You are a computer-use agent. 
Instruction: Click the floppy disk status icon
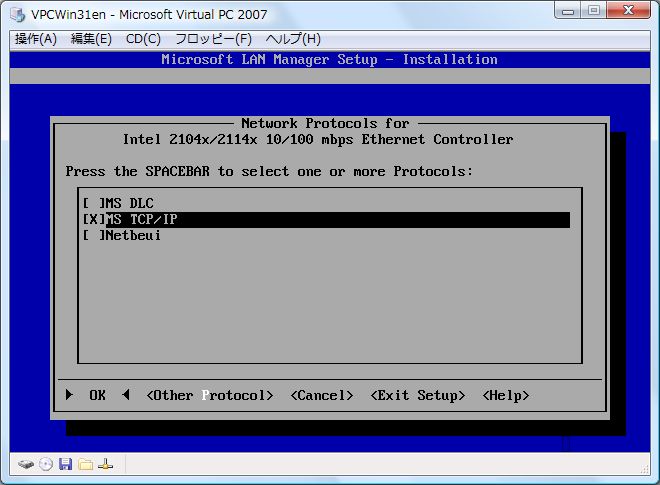[65, 464]
